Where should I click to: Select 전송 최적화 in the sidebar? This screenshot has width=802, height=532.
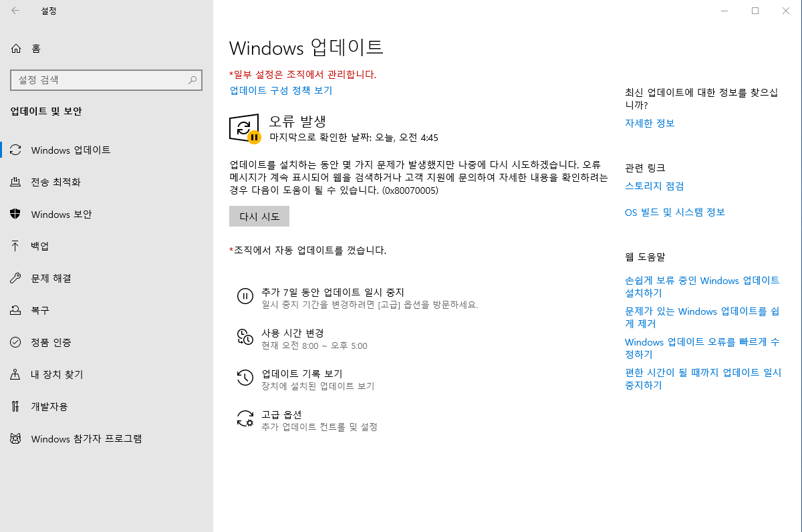[56, 182]
